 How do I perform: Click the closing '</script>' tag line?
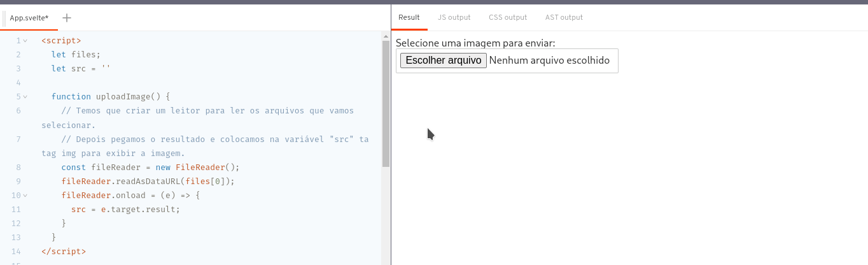click(64, 251)
